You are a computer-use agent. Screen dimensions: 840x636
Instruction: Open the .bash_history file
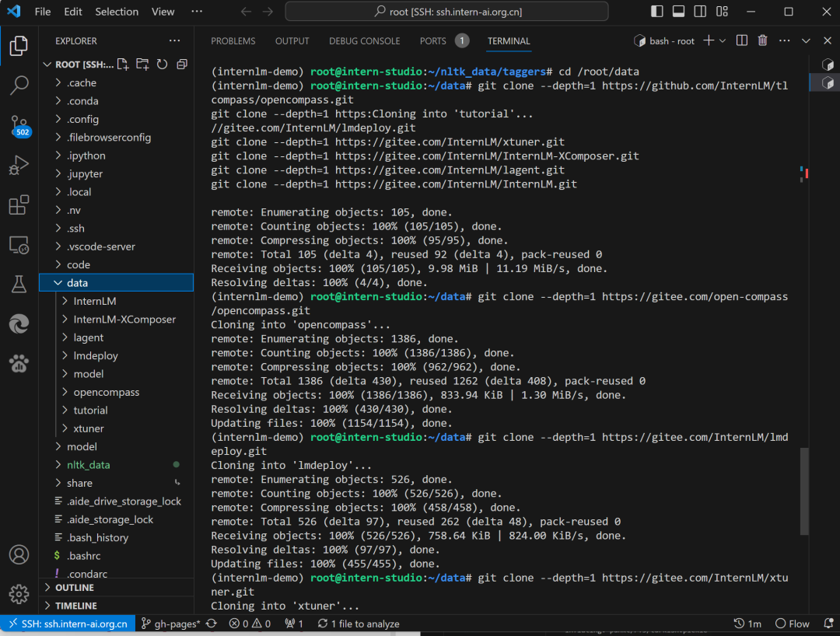(116, 537)
